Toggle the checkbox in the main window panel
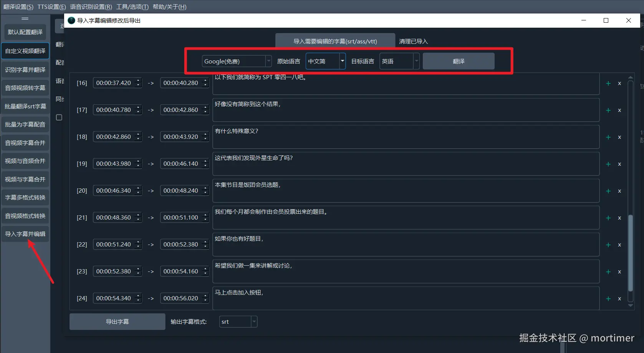644x353 pixels. tap(59, 117)
